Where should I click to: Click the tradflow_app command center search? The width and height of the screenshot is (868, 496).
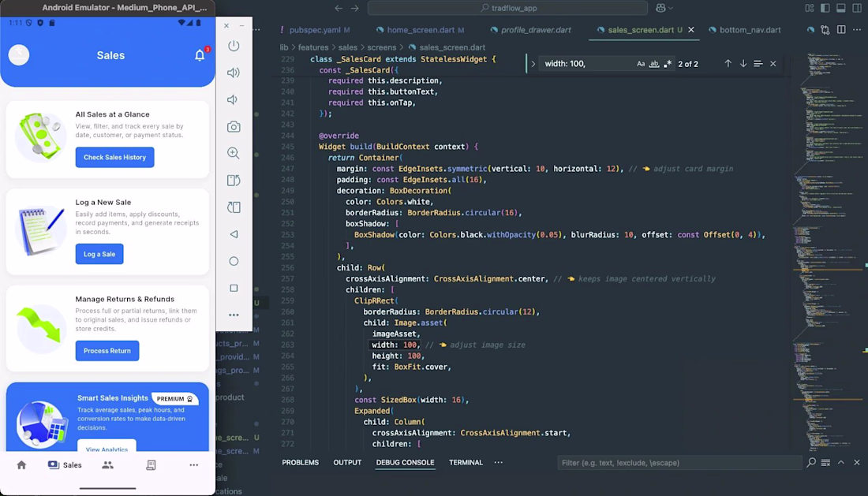click(507, 8)
